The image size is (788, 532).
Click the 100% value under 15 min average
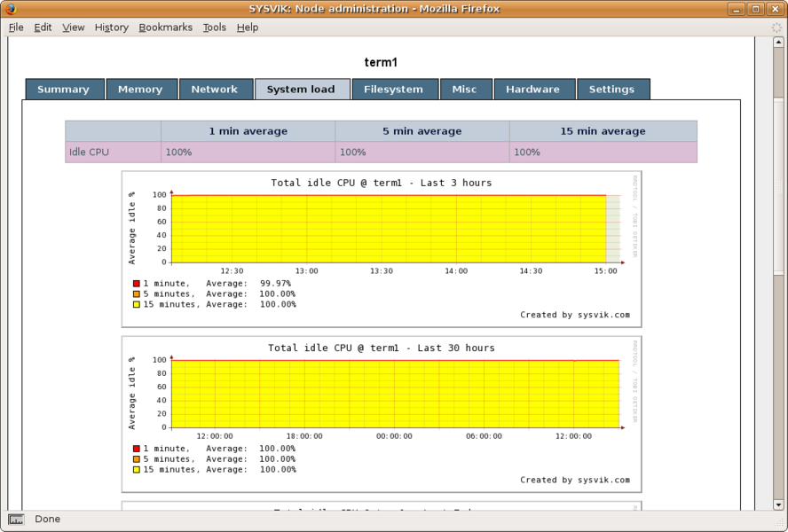pos(527,153)
